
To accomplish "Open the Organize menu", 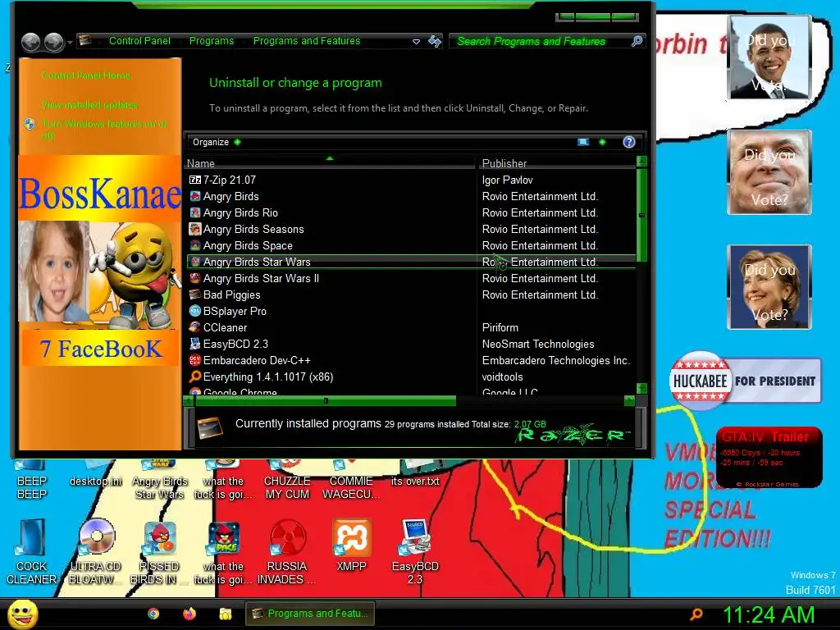I will 217,142.
